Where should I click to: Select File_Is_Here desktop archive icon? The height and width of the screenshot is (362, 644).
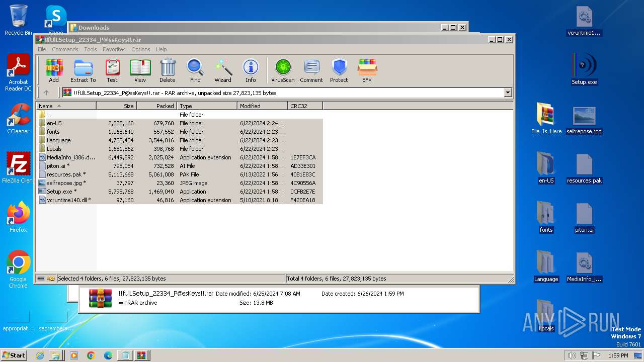[546, 119]
